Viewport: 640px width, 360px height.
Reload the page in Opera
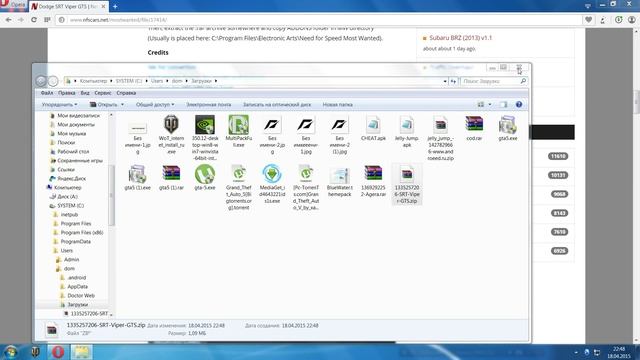click(34, 20)
